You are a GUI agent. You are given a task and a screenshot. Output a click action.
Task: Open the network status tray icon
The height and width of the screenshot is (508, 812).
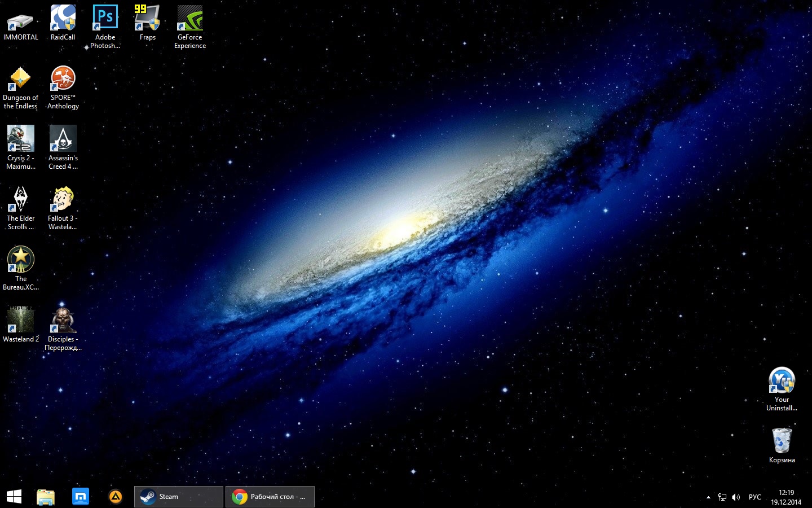(722, 497)
